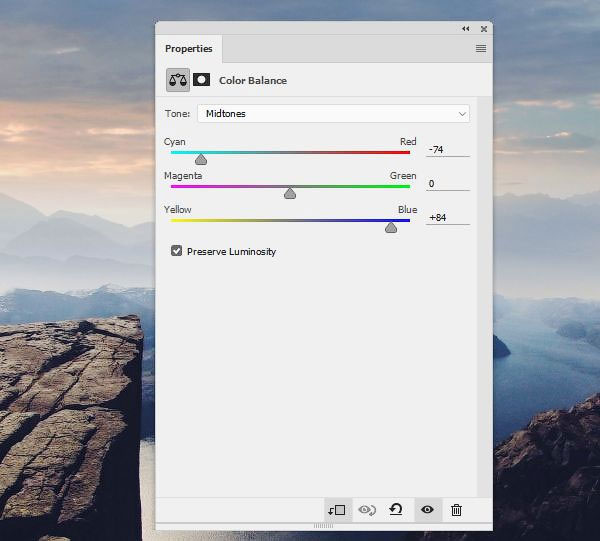600x541 pixels.
Task: Click the Yellow label
Action: coord(178,210)
